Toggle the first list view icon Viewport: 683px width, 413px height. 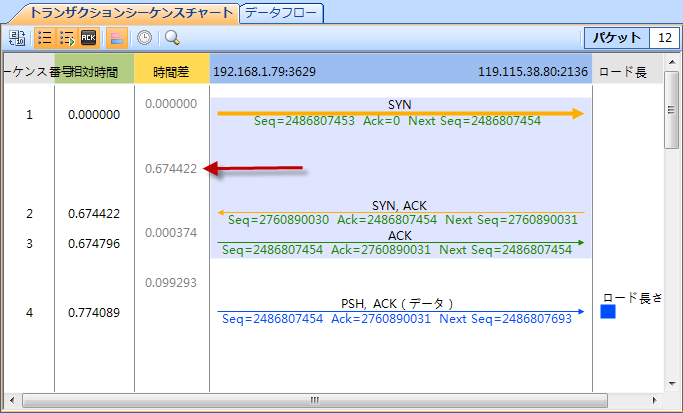[x=45, y=38]
